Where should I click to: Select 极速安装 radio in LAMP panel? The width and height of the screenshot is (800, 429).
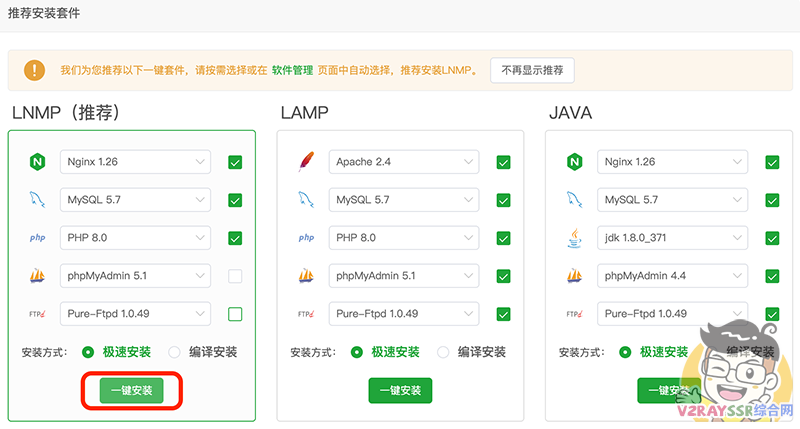357,352
